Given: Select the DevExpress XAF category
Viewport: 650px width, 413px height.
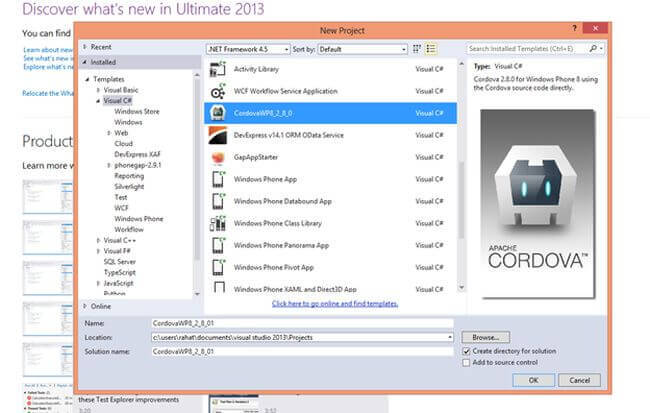Looking at the screenshot, I should [137, 154].
